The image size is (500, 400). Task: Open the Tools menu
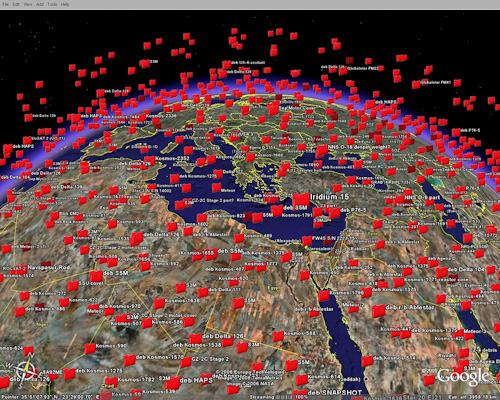click(52, 4)
